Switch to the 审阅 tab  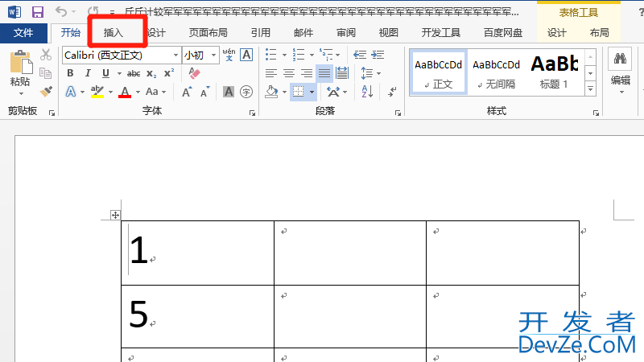(x=346, y=33)
